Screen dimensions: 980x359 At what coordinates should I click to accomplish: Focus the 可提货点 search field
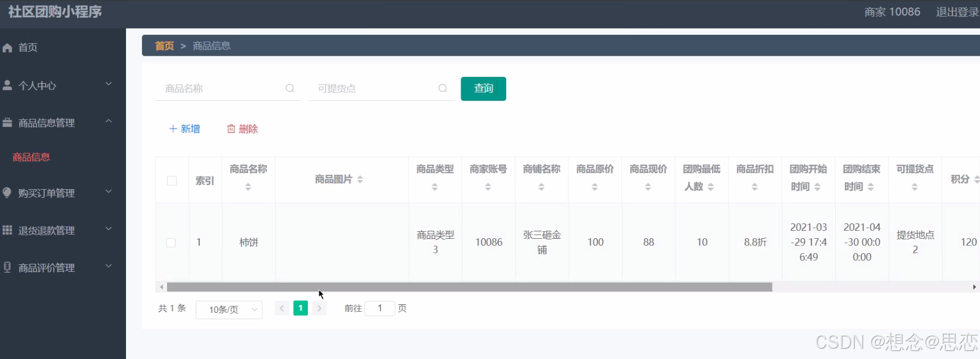(381, 88)
